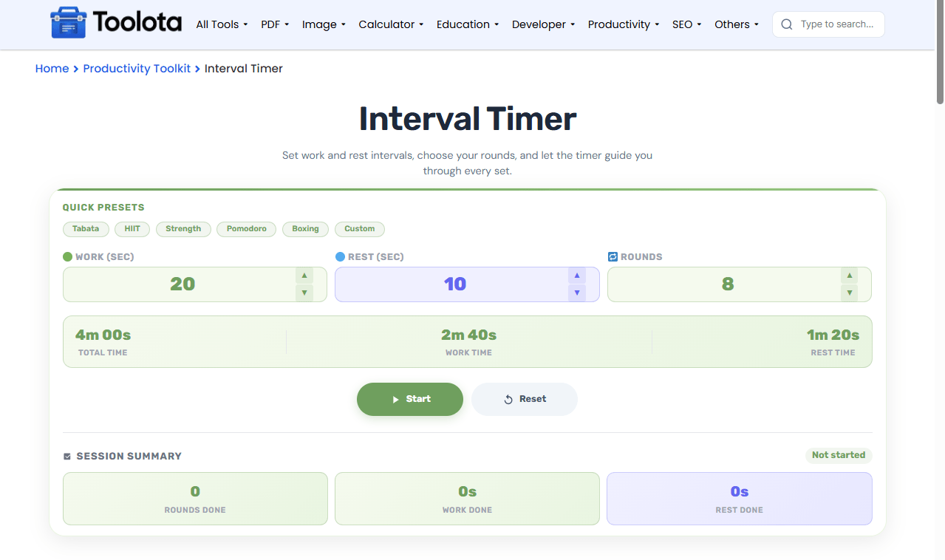Start the interval timer
This screenshot has width=945, height=560.
pos(410,399)
